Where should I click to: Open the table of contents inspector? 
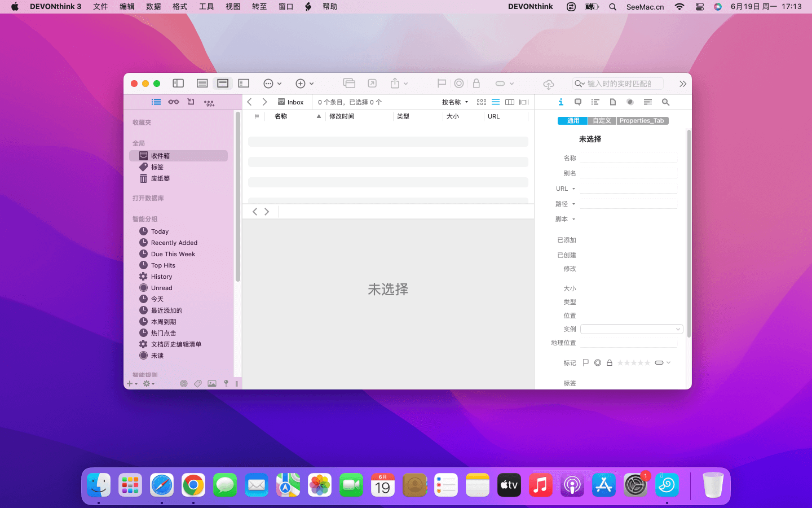pyautogui.click(x=595, y=102)
